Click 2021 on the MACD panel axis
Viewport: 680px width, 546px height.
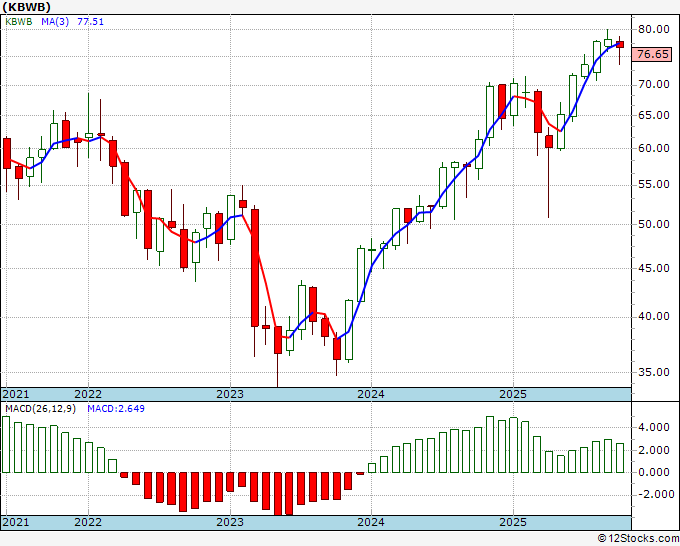click(x=16, y=522)
